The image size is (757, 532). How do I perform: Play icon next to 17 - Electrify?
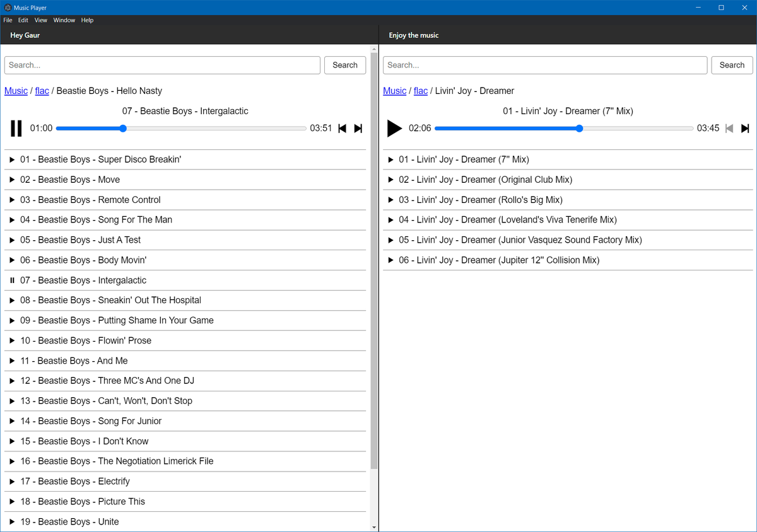click(12, 482)
